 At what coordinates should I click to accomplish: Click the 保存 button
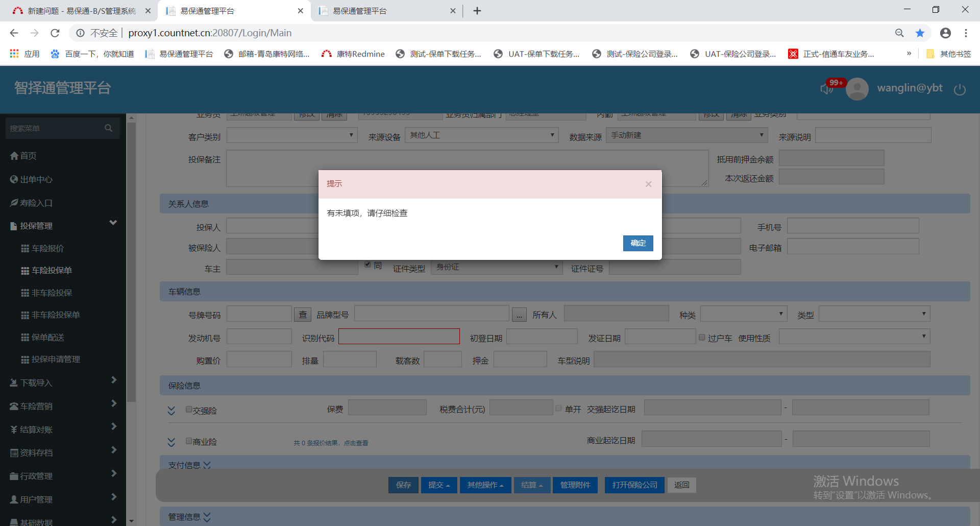pyautogui.click(x=403, y=485)
